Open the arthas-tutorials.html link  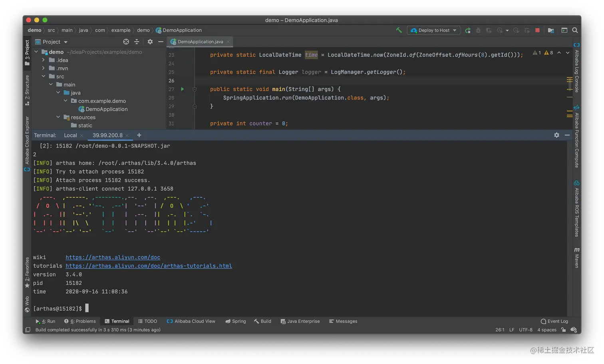pyautogui.click(x=149, y=266)
